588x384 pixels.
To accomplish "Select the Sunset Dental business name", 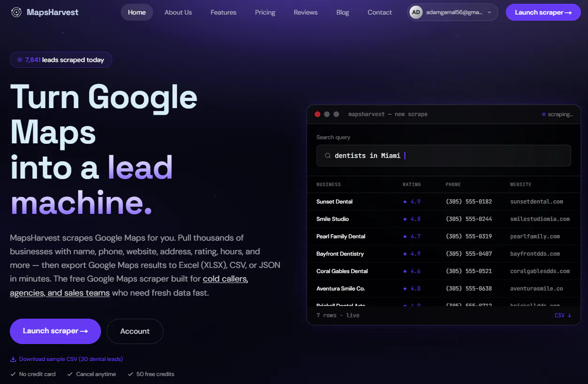I will coord(334,202).
